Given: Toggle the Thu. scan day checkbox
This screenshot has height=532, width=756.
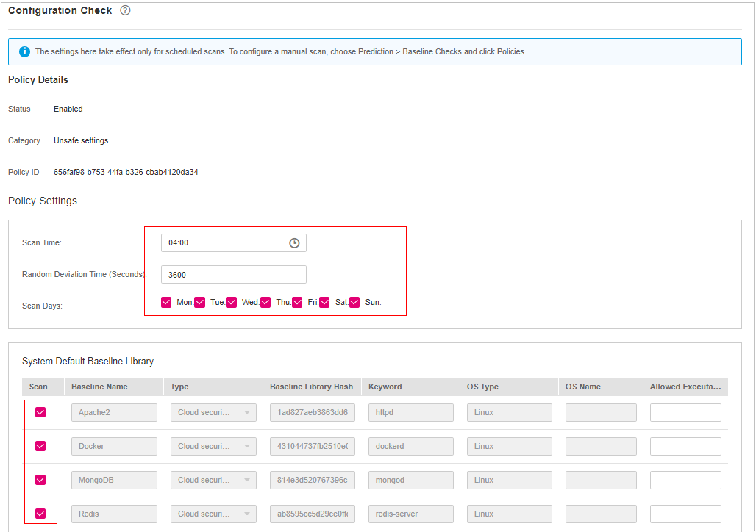Looking at the screenshot, I should click(x=265, y=302).
